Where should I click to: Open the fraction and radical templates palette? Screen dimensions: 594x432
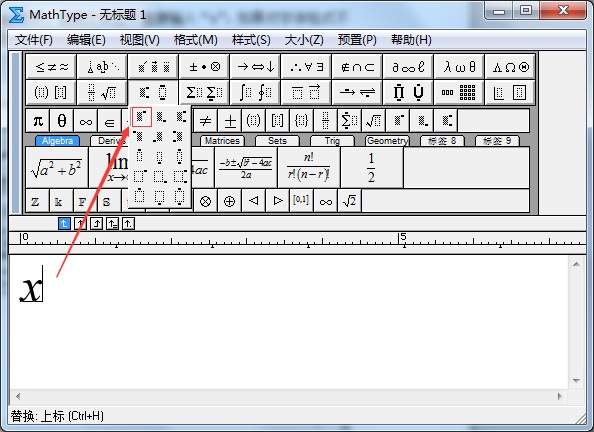[x=102, y=92]
